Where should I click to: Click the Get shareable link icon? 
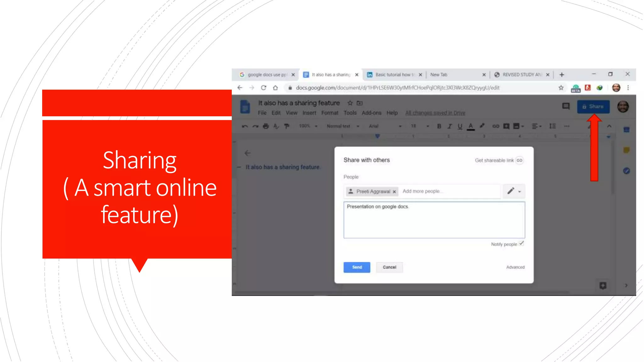519,160
